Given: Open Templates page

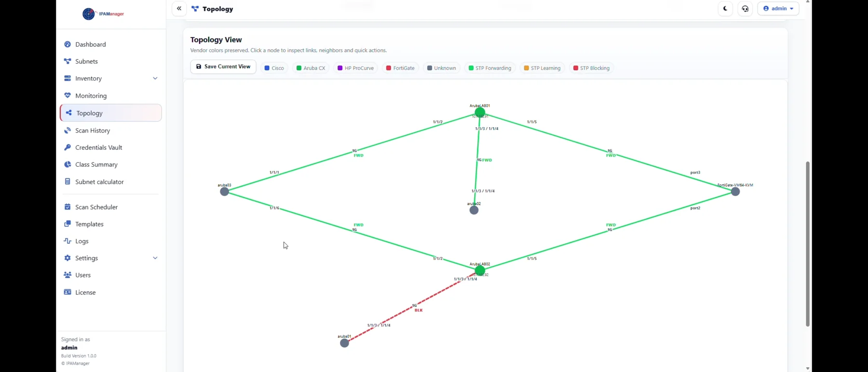Looking at the screenshot, I should [x=111, y=224].
